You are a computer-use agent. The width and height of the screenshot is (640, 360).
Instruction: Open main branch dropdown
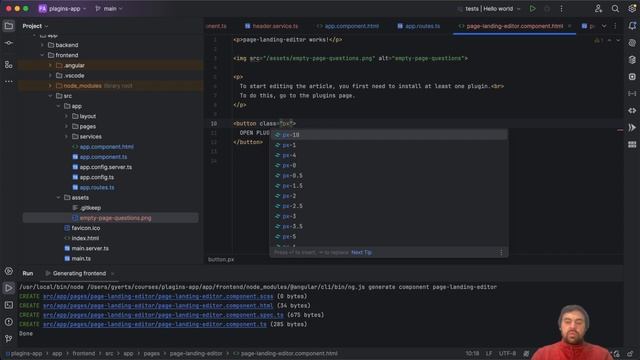[109, 9]
